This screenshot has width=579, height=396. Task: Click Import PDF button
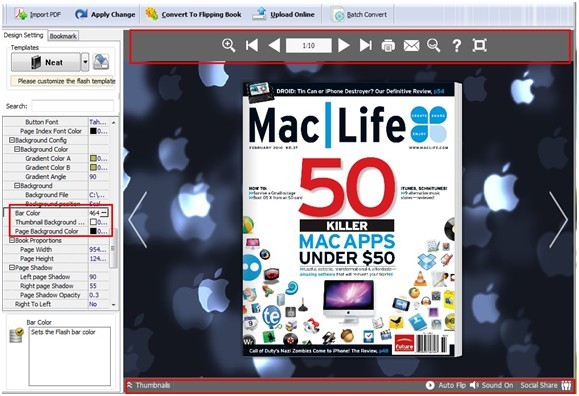(x=38, y=14)
